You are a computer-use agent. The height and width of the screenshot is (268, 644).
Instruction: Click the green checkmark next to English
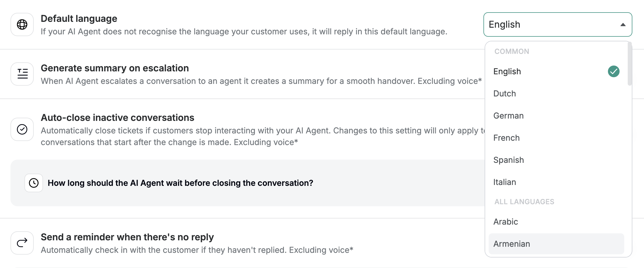(x=613, y=71)
